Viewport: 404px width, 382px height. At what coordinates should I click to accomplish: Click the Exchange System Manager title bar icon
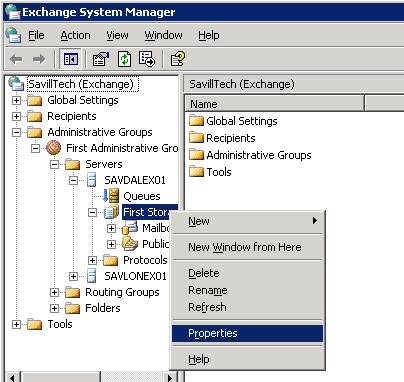(13, 12)
